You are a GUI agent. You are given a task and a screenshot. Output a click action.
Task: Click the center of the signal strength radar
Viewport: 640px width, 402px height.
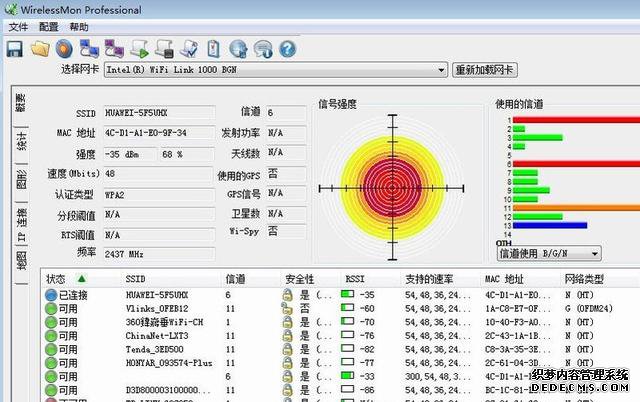392,188
